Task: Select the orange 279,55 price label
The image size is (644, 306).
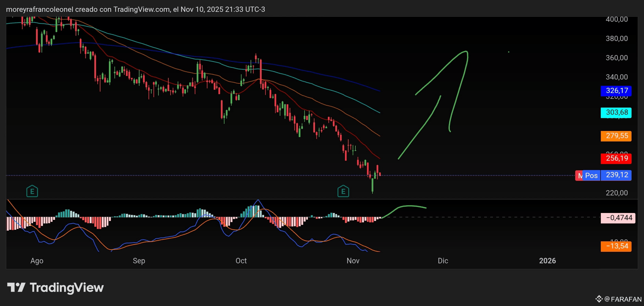Action: pyautogui.click(x=616, y=136)
